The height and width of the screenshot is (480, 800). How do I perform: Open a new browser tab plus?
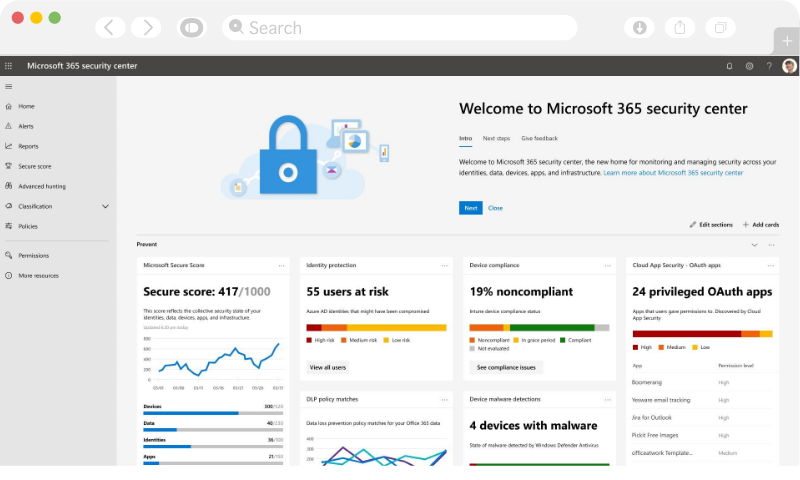[x=787, y=41]
